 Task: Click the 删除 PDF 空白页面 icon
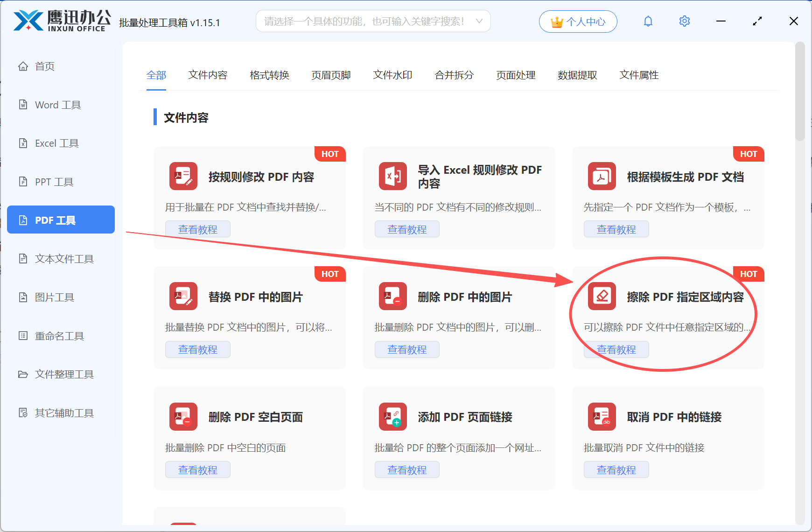coord(183,417)
